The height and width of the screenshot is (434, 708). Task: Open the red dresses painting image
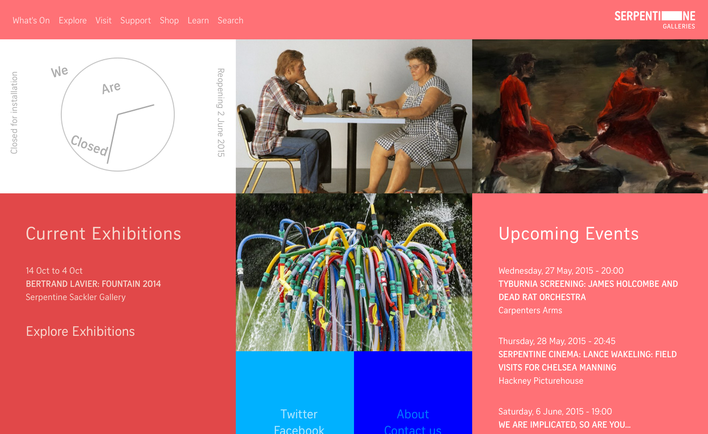coord(590,116)
